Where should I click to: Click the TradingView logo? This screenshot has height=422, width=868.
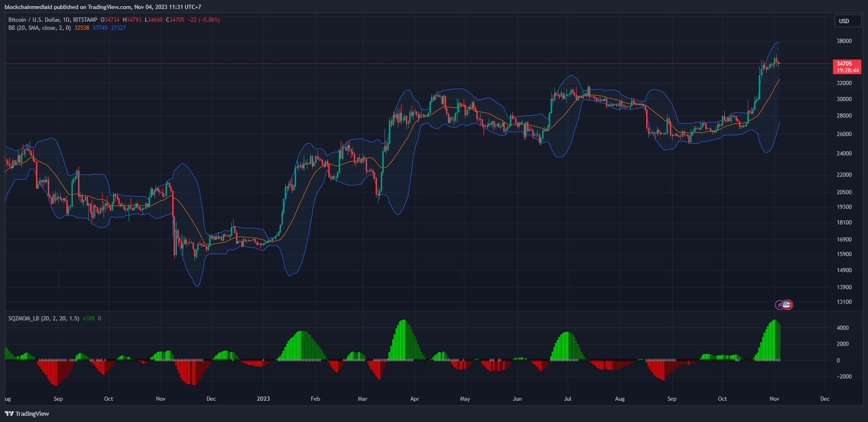pos(27,413)
